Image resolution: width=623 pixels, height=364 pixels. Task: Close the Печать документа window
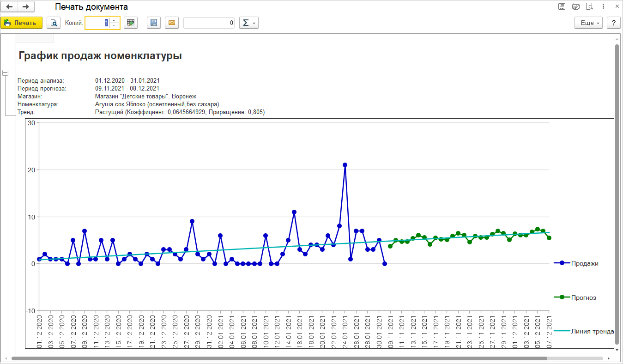pyautogui.click(x=616, y=6)
